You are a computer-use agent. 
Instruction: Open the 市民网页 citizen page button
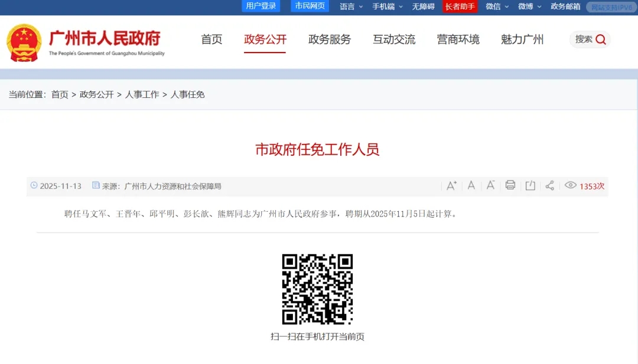point(310,6)
